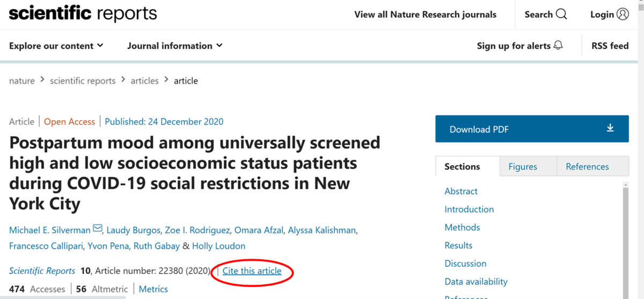
Task: Open View all Nature Research journals
Action: pos(425,14)
